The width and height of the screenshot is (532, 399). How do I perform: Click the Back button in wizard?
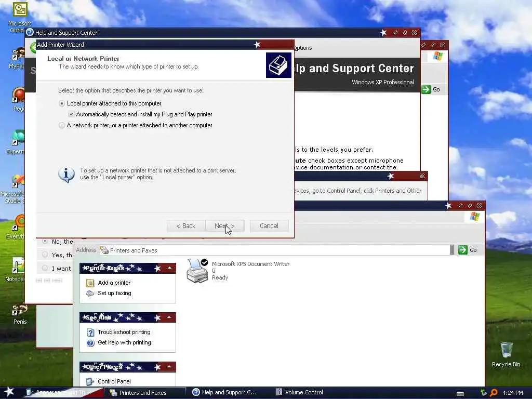(186, 226)
